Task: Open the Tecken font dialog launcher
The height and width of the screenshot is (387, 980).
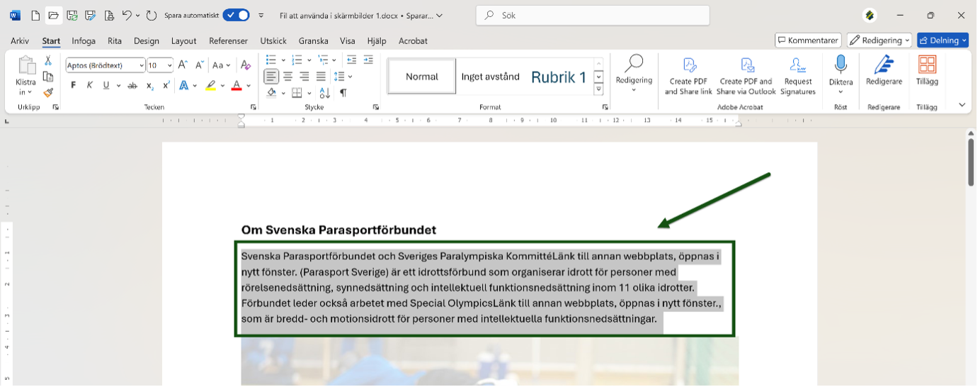Action: (x=253, y=107)
